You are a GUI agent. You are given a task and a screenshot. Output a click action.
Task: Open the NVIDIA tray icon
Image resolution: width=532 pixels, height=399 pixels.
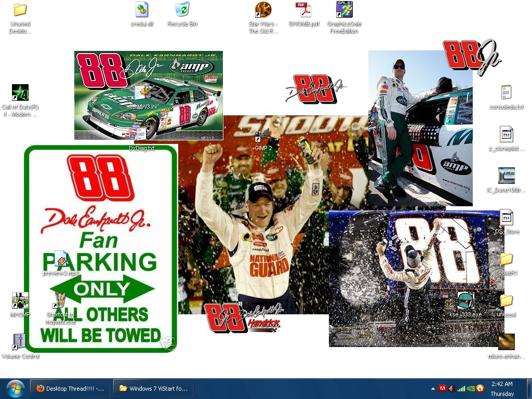471,389
